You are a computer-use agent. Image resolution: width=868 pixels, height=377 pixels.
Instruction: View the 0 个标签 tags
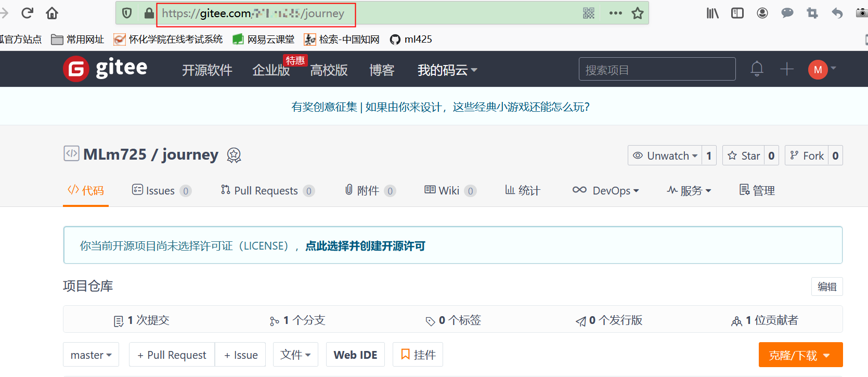click(453, 320)
